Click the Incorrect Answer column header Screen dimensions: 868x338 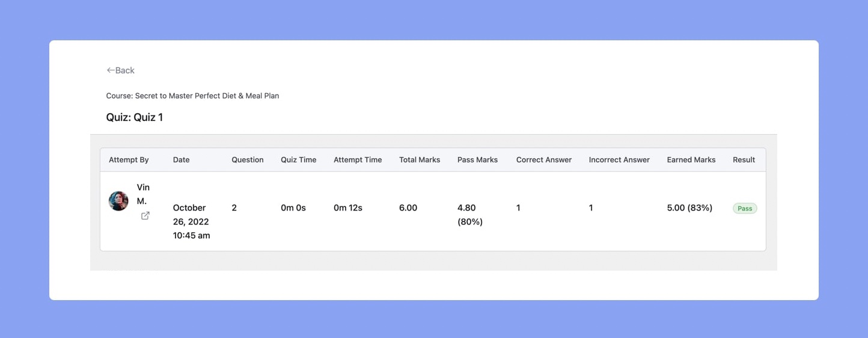tap(619, 160)
